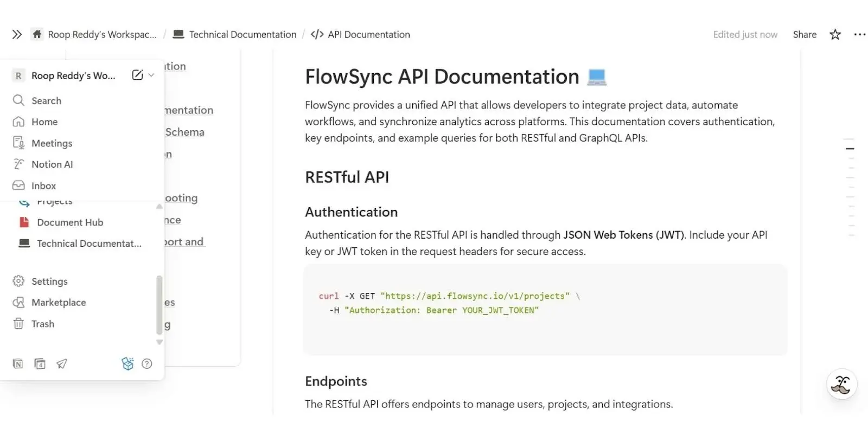Star this page as a favorite

pos(835,34)
